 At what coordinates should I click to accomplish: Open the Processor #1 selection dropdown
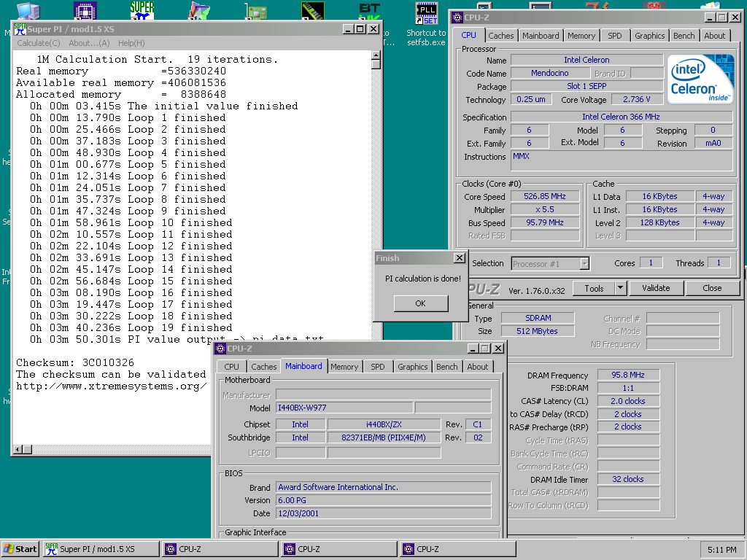tap(584, 264)
